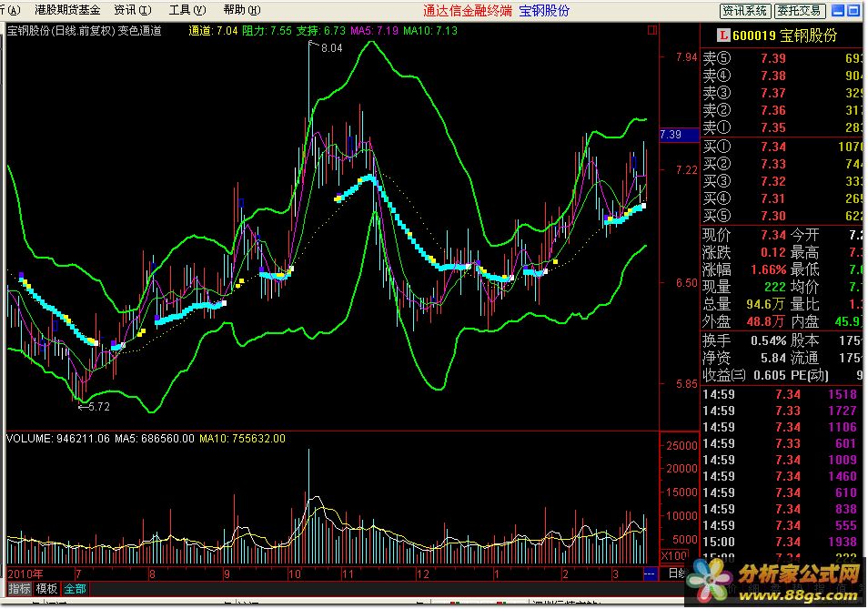The image size is (868, 609).
Task: Click the 卖⑤ row price 7.39
Action: (773, 58)
